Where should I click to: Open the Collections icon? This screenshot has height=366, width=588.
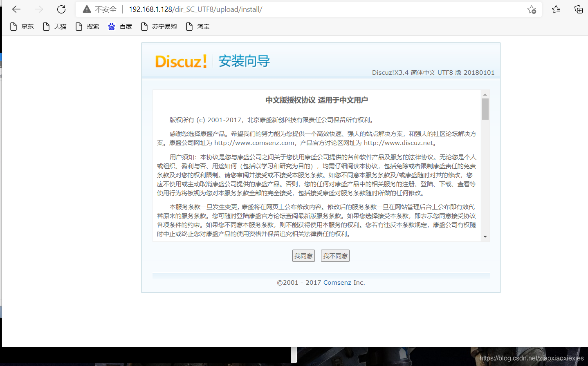coord(579,9)
